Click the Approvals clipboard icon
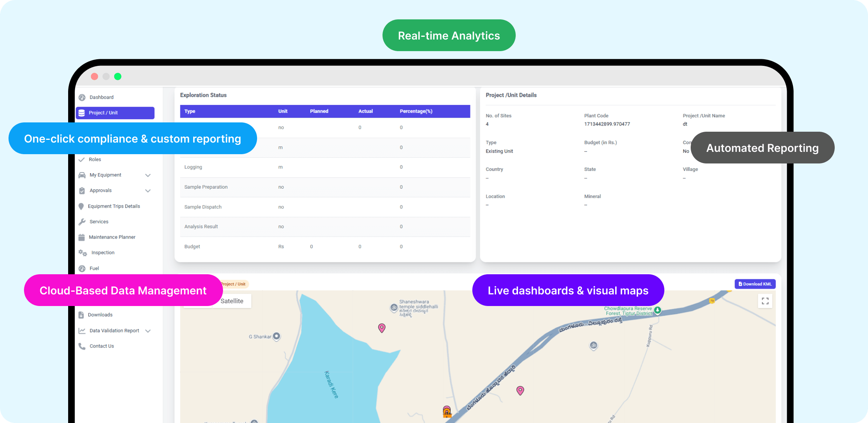The height and width of the screenshot is (423, 868). tap(82, 191)
